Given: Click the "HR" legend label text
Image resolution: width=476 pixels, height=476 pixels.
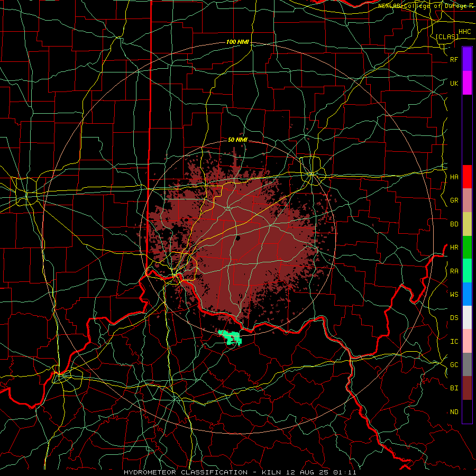Looking at the screenshot, I should point(454,248).
